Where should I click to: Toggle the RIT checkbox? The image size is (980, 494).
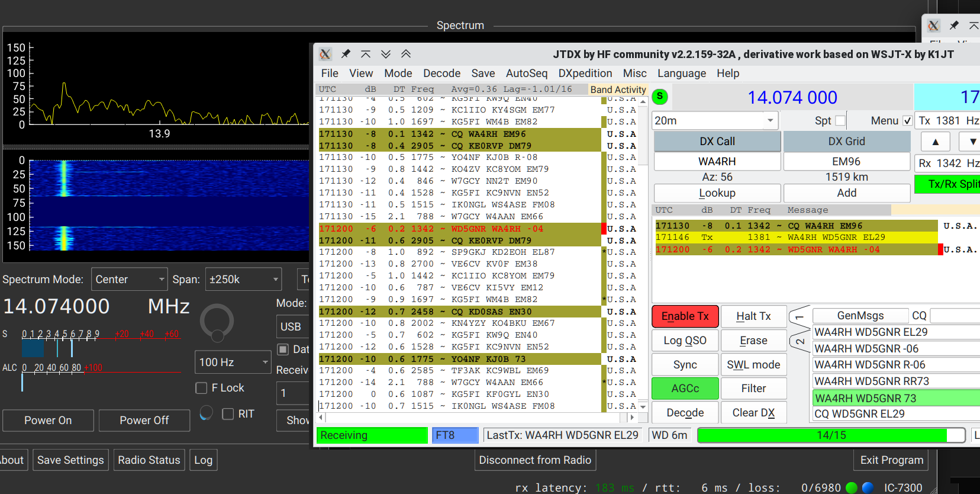point(228,414)
